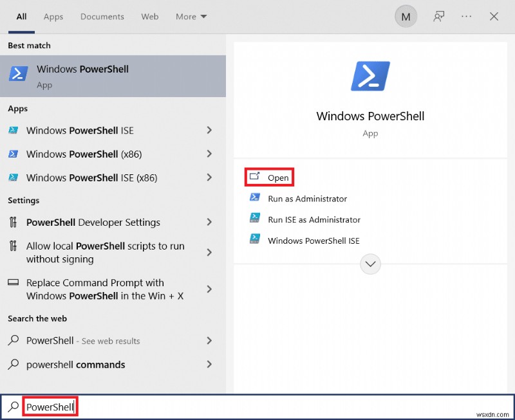Image resolution: width=515 pixels, height=420 pixels.
Task: Click the magnifier icon beside powershell commands
Action: pyautogui.click(x=14, y=365)
